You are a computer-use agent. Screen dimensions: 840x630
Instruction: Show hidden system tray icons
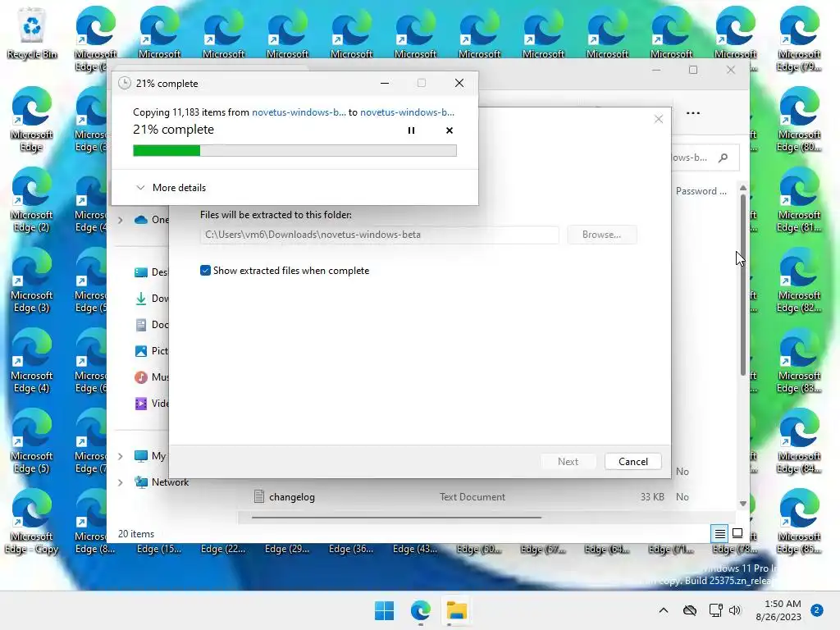coord(663,610)
